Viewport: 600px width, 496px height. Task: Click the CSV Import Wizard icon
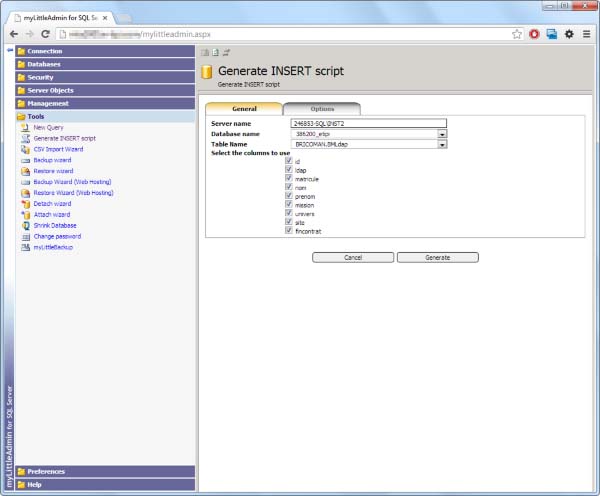[25, 149]
